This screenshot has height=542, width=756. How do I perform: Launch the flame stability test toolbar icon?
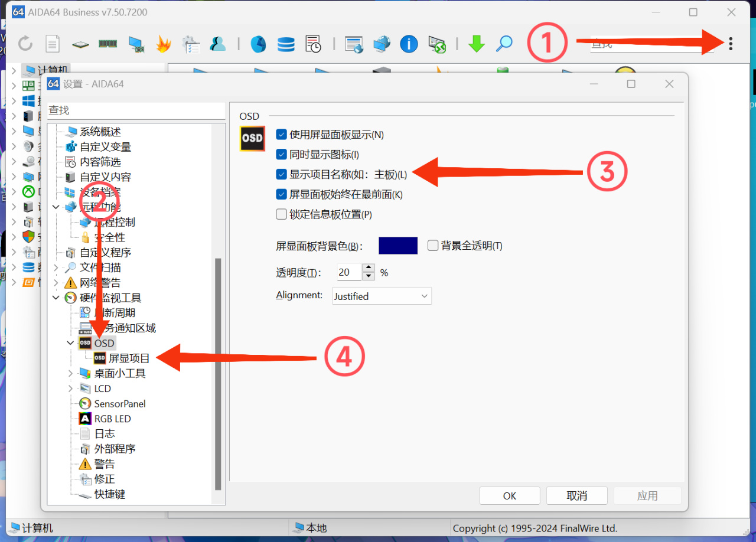[164, 43]
